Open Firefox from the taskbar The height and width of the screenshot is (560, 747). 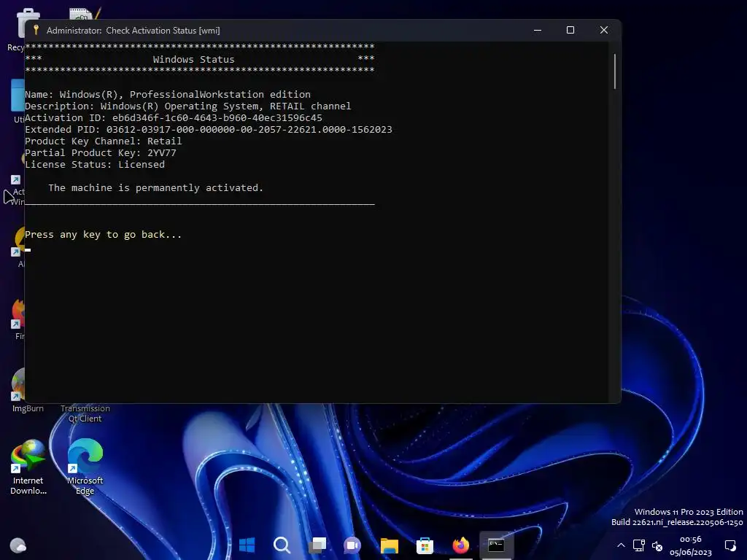click(460, 545)
